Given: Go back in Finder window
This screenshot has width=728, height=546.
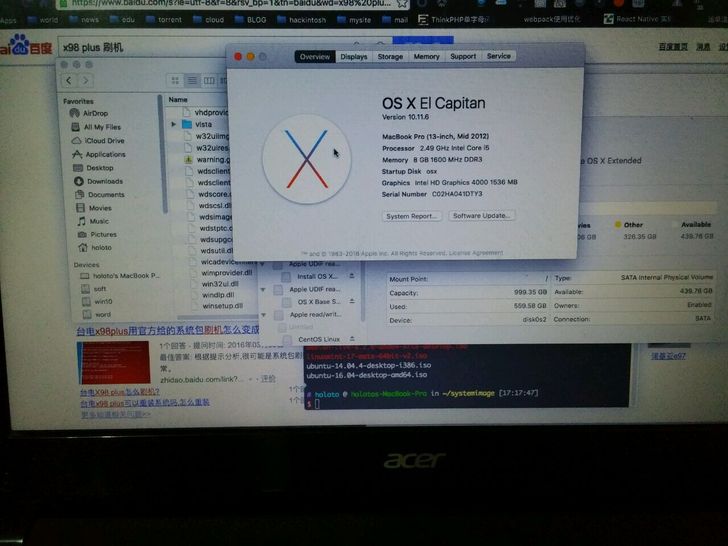Looking at the screenshot, I should click(69, 80).
